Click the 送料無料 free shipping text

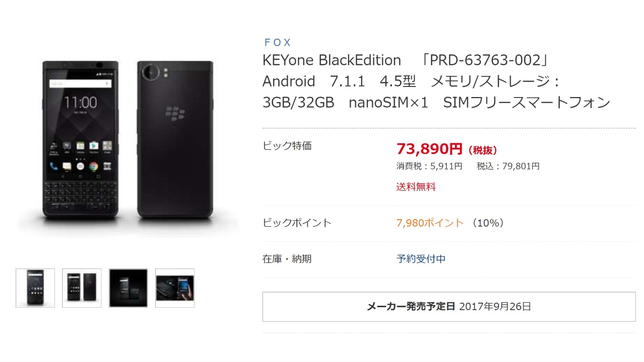(416, 187)
